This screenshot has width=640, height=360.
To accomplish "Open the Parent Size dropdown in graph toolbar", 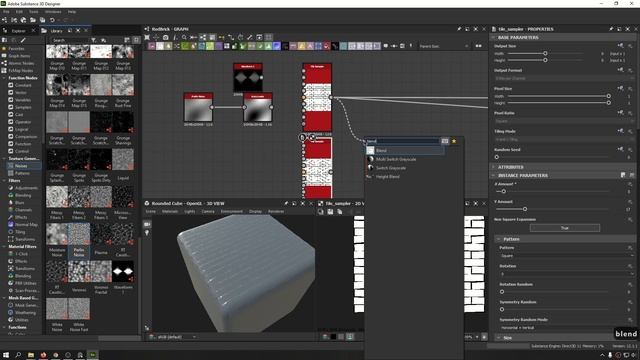I will [444, 46].
